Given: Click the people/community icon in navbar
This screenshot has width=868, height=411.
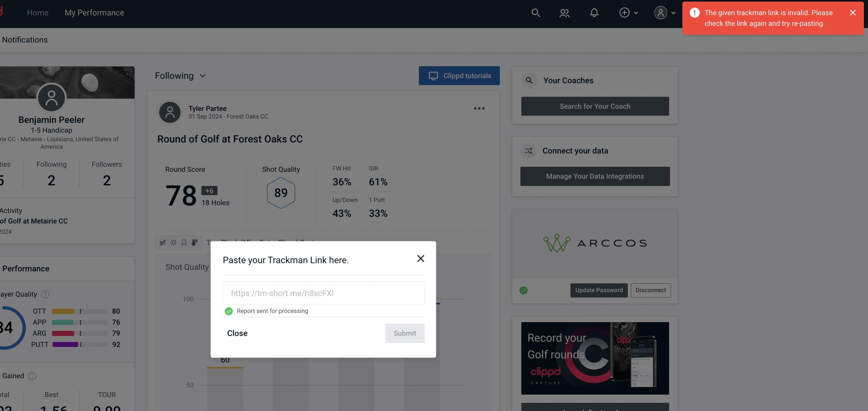Looking at the screenshot, I should [564, 12].
